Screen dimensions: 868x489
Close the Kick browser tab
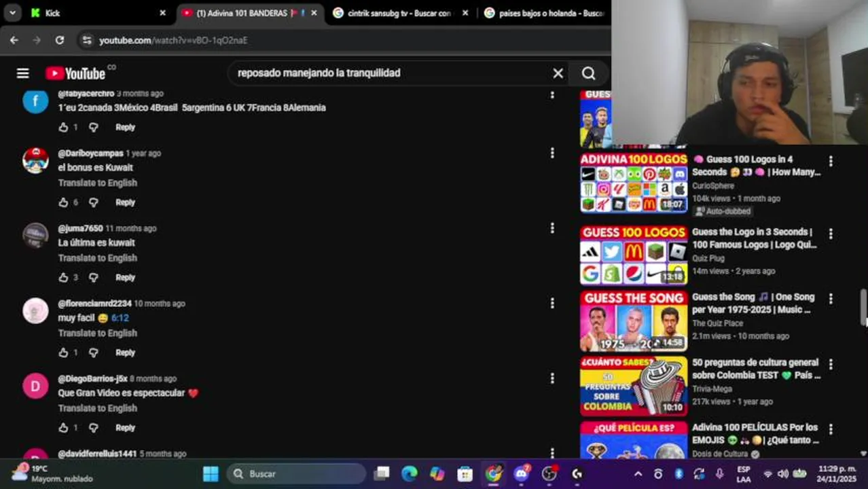pyautogui.click(x=162, y=13)
